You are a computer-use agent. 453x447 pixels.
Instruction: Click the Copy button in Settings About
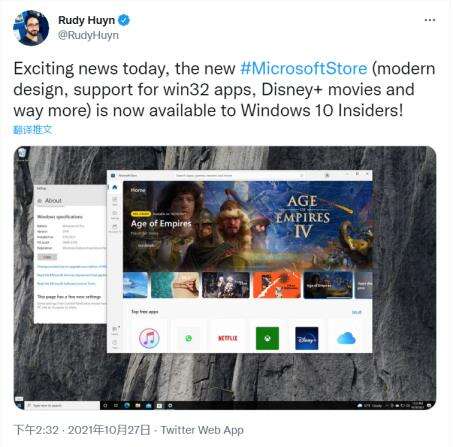coord(47,257)
